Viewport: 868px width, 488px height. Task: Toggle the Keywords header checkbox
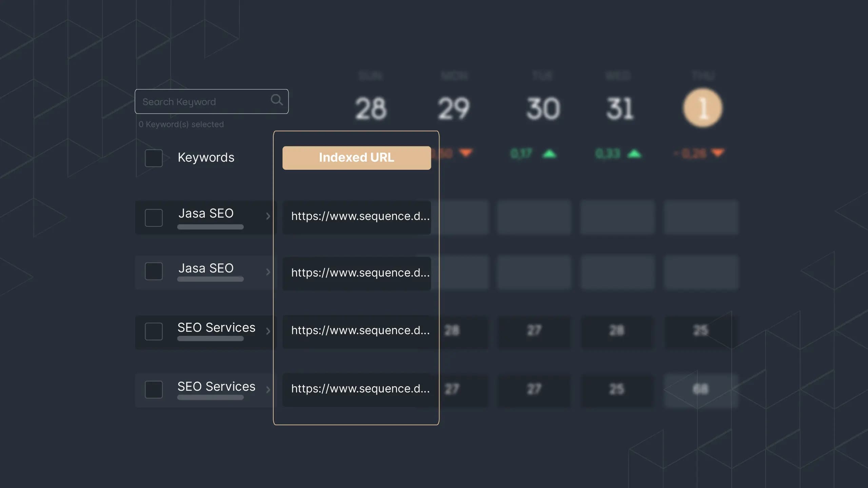click(153, 157)
